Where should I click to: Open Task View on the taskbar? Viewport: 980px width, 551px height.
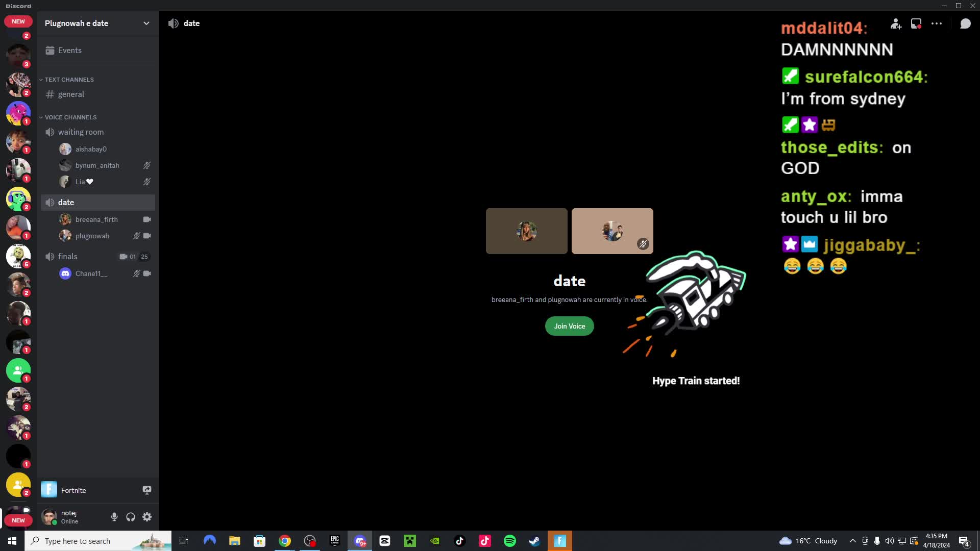click(184, 541)
